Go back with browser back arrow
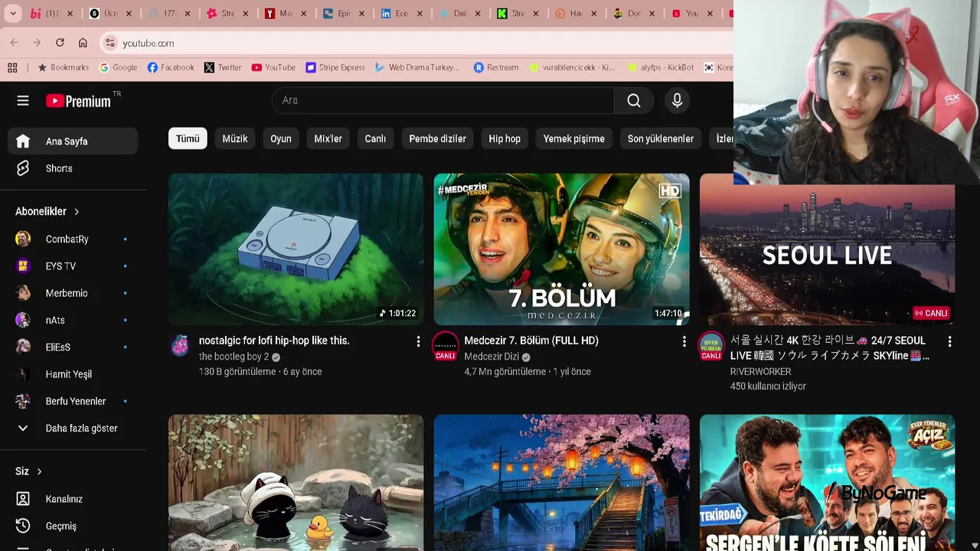This screenshot has width=980, height=551. click(15, 43)
